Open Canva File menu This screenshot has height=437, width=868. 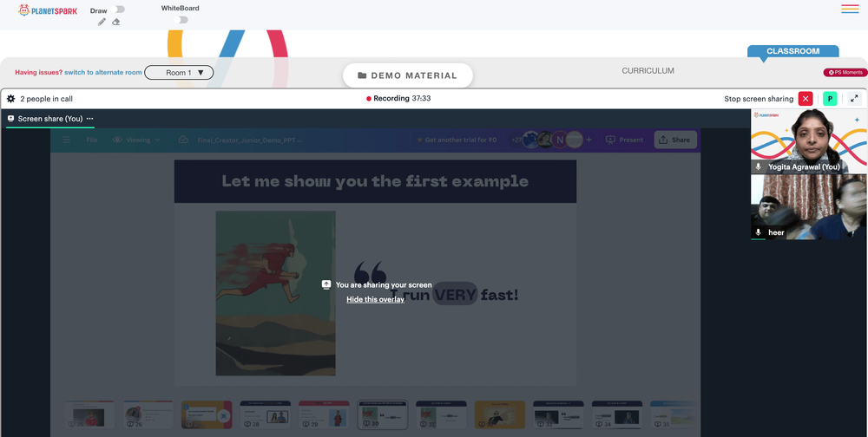coord(92,140)
